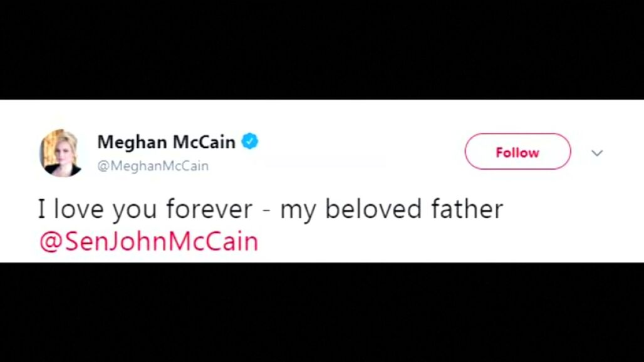Select the verified checkmark beside the name

click(250, 142)
